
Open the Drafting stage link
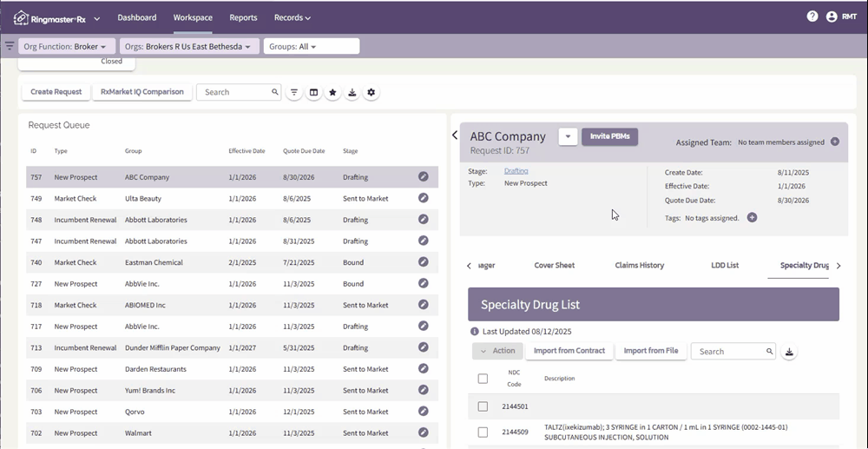(x=516, y=171)
